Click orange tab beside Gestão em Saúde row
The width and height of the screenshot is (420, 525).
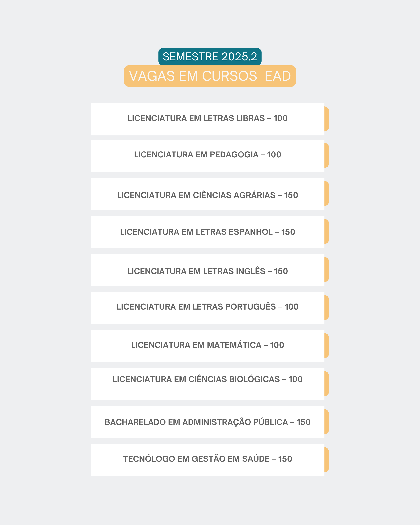(327, 460)
